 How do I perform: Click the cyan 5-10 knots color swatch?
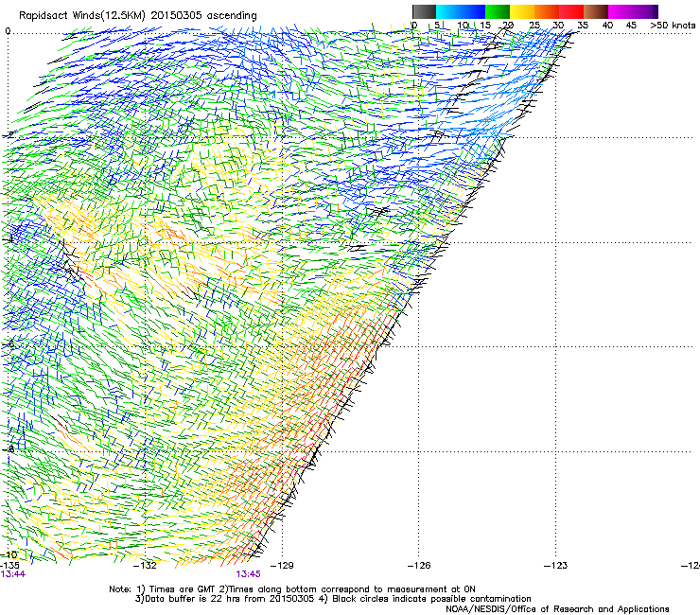[x=448, y=11]
